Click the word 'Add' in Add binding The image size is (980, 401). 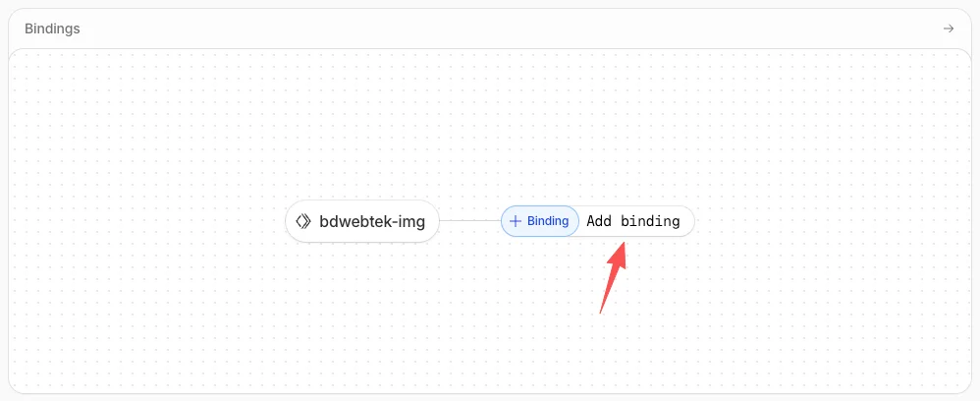click(599, 221)
